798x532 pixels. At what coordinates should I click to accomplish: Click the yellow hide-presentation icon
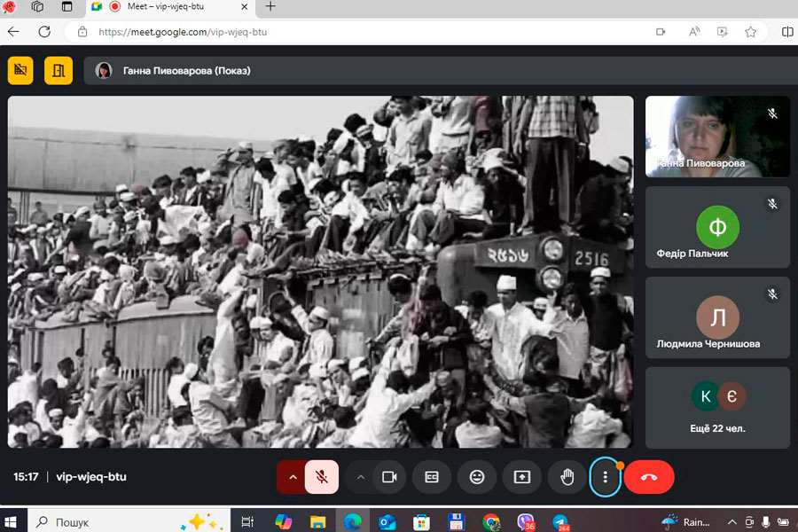click(20, 70)
